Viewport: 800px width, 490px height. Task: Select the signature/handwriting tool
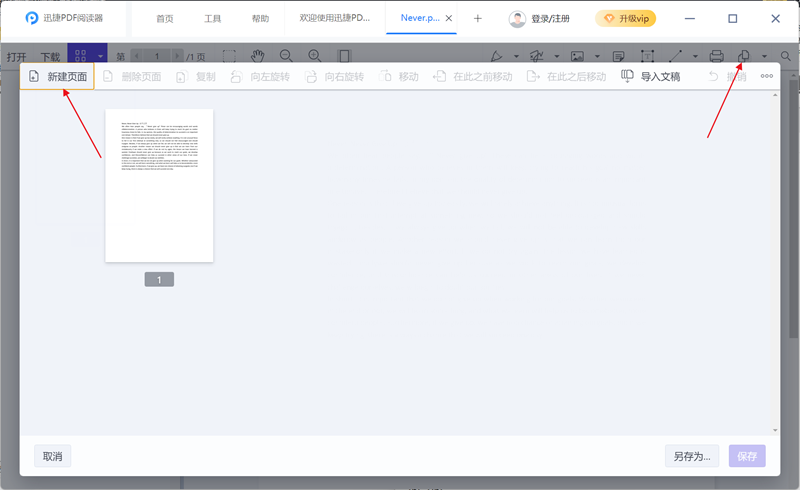537,56
